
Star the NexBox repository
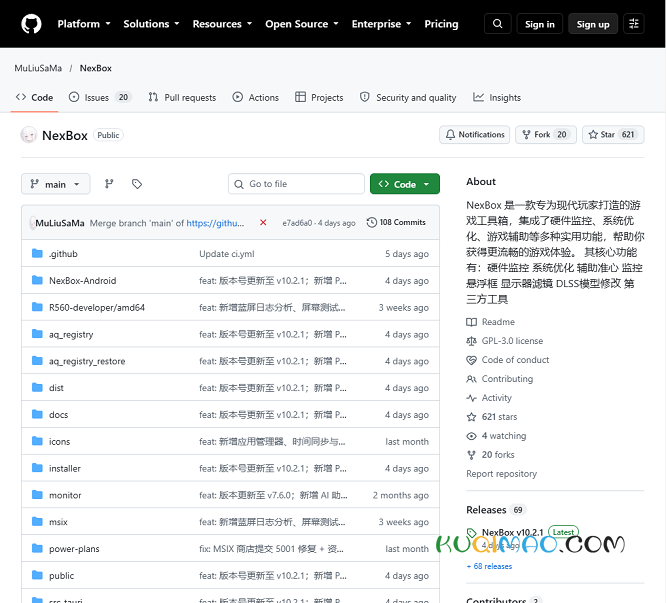click(613, 135)
